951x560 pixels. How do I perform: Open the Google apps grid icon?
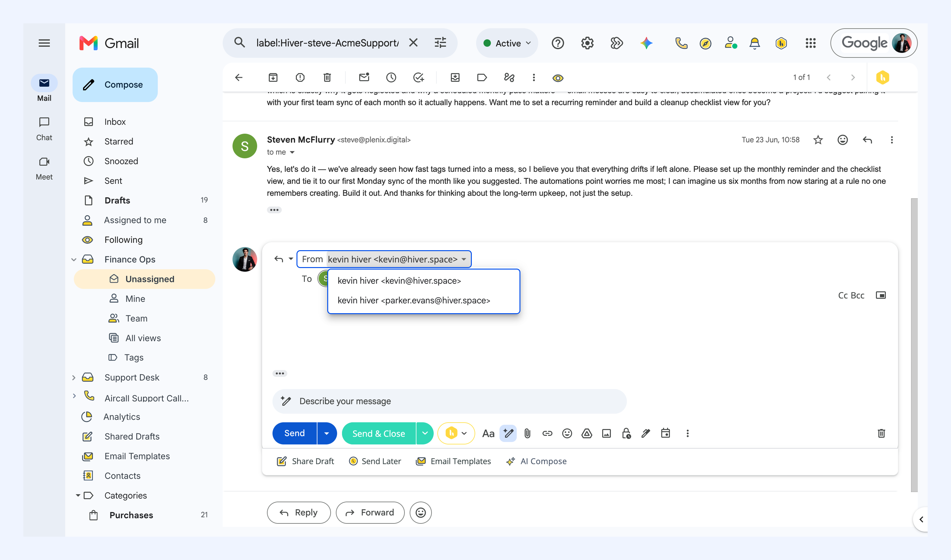810,43
